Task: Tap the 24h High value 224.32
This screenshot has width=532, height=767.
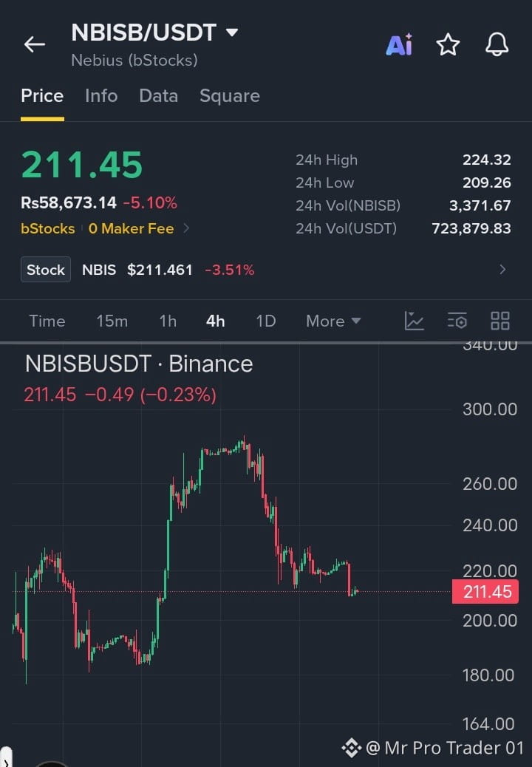Action: pyautogui.click(x=486, y=160)
